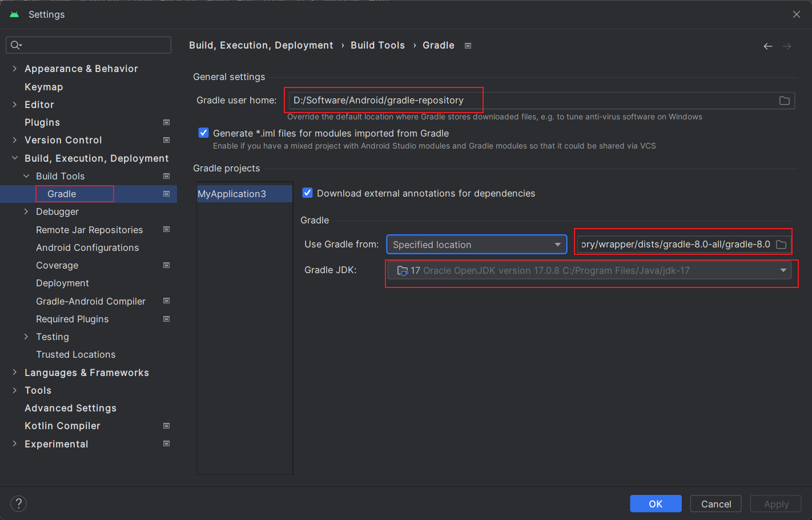Click the Cancel button
812x520 pixels.
[715, 503]
